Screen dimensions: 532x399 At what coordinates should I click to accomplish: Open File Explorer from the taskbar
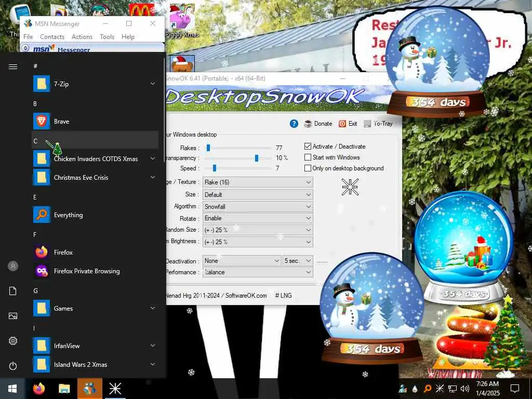click(64, 389)
